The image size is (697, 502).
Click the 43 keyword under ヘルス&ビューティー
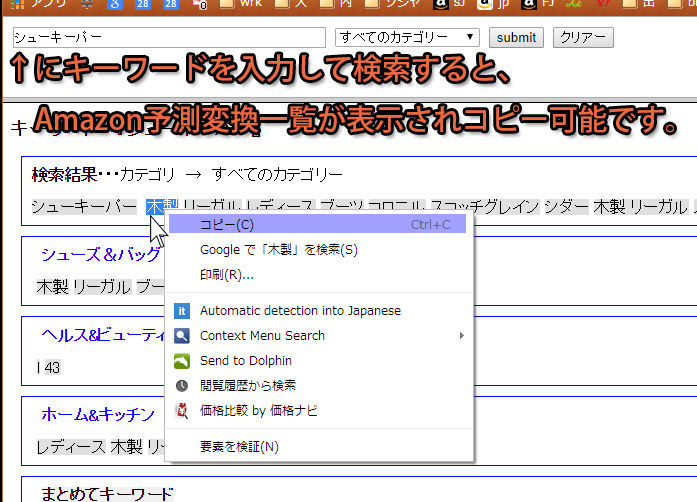click(x=52, y=367)
